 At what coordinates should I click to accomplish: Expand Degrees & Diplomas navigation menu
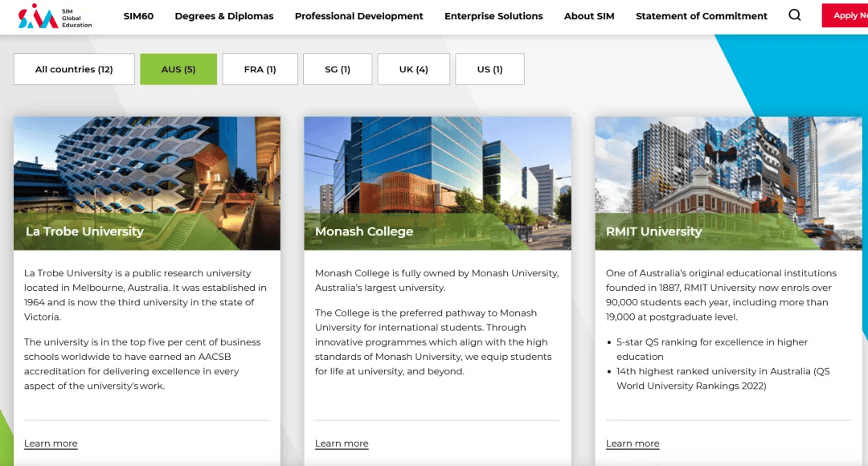tap(224, 16)
